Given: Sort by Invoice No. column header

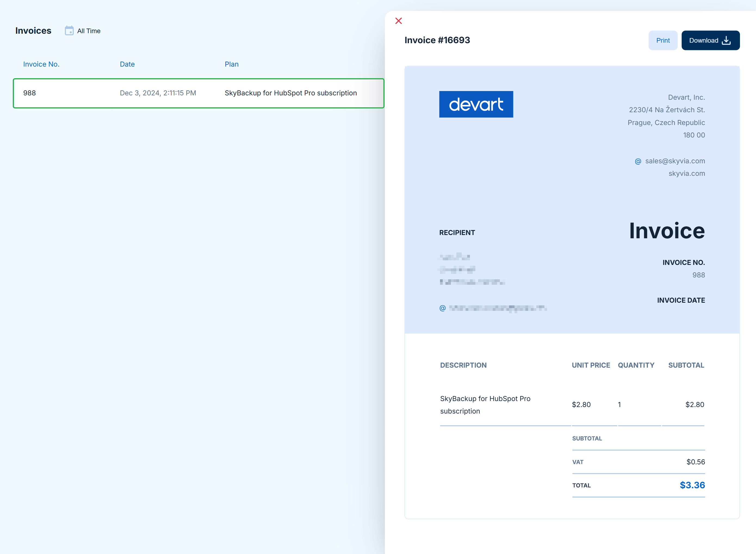Looking at the screenshot, I should (41, 64).
